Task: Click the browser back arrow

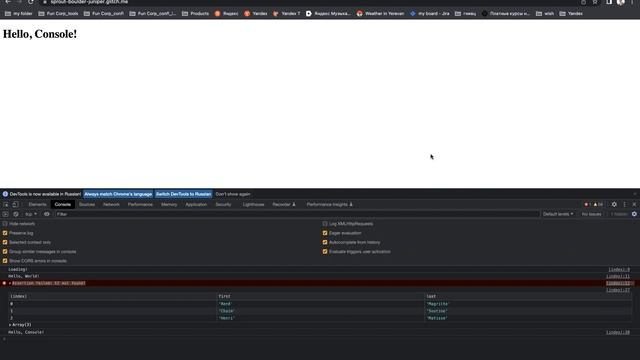Action: coord(8,2)
